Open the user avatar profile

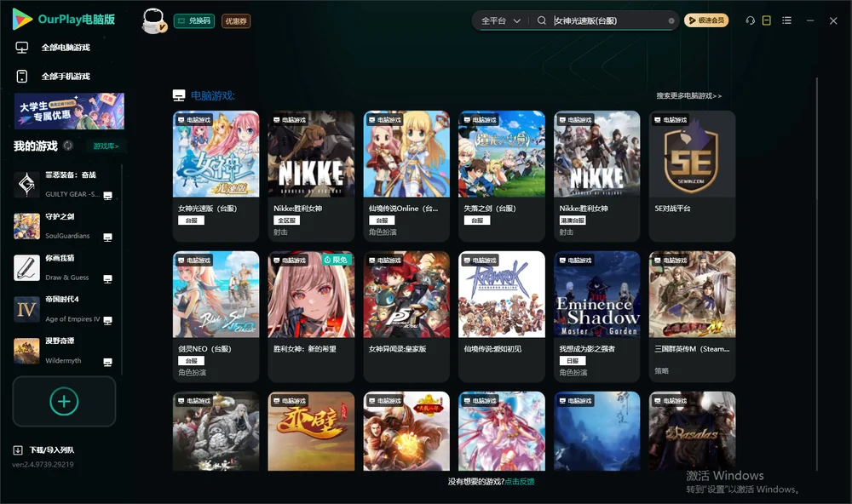(153, 20)
